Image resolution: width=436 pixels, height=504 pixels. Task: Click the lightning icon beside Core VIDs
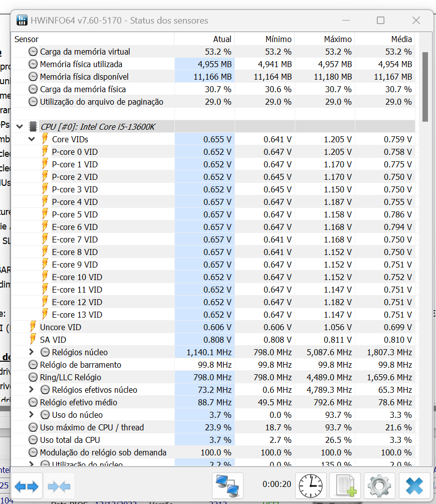45,139
